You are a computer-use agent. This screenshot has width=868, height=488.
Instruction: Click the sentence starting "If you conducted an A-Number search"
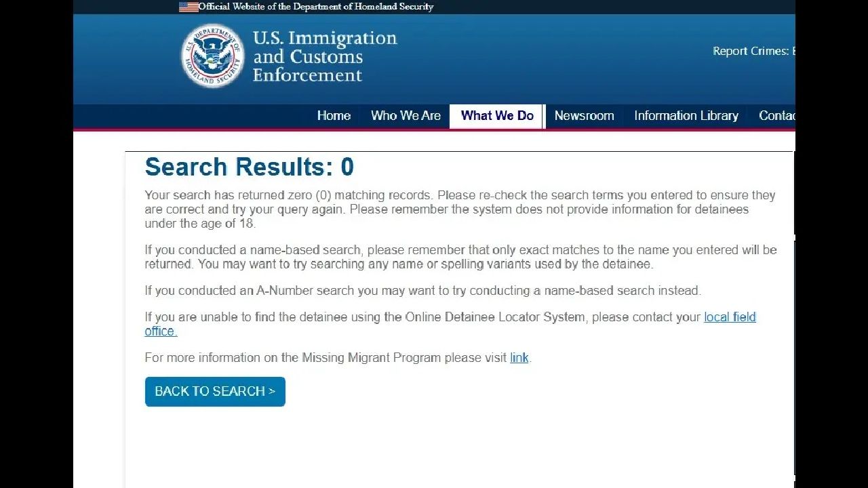pos(422,291)
